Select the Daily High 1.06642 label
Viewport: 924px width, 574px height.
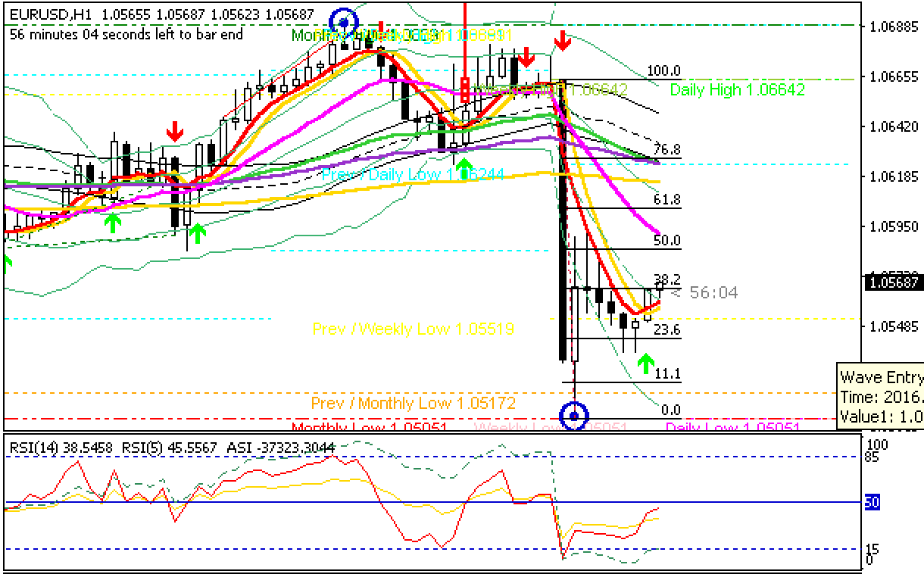pyautogui.click(x=737, y=89)
